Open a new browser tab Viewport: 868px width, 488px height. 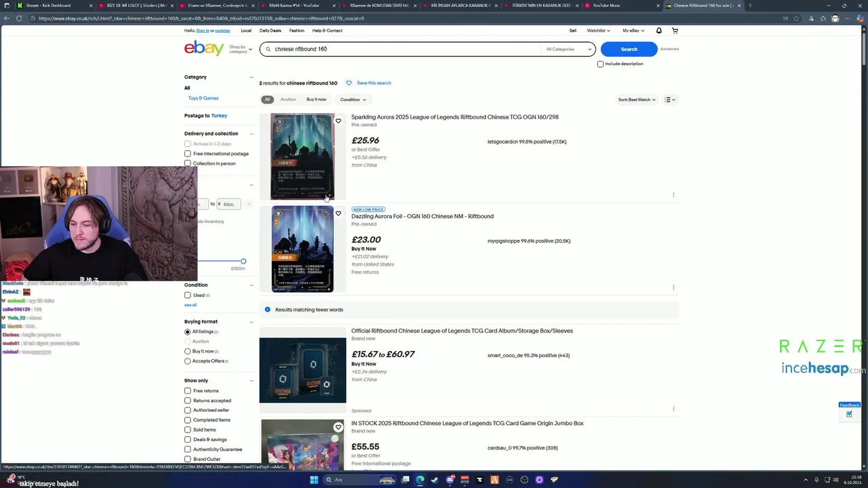750,5
